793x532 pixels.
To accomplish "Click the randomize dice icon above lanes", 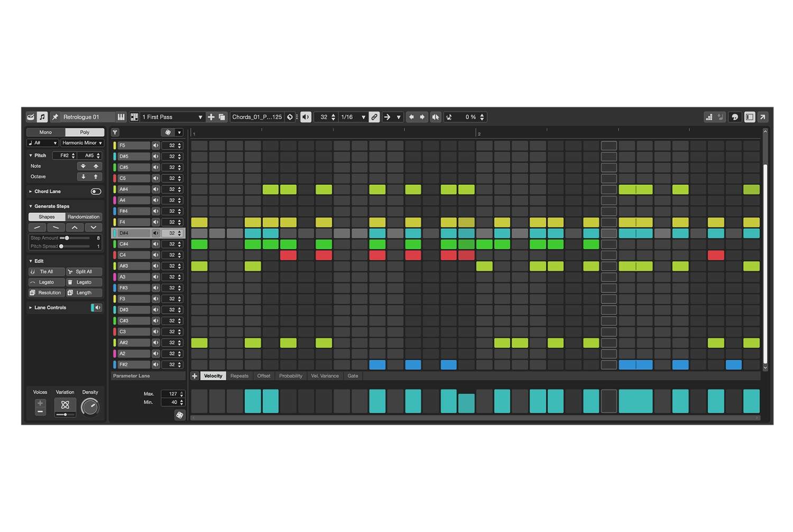I will click(x=168, y=133).
